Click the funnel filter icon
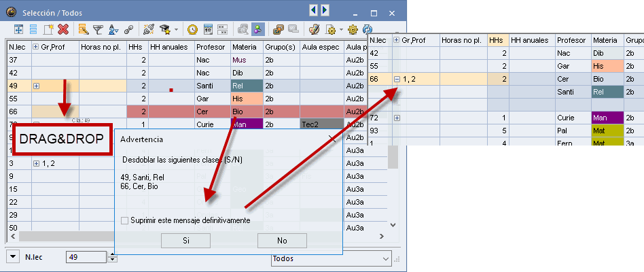The image size is (644, 272). [x=98, y=29]
